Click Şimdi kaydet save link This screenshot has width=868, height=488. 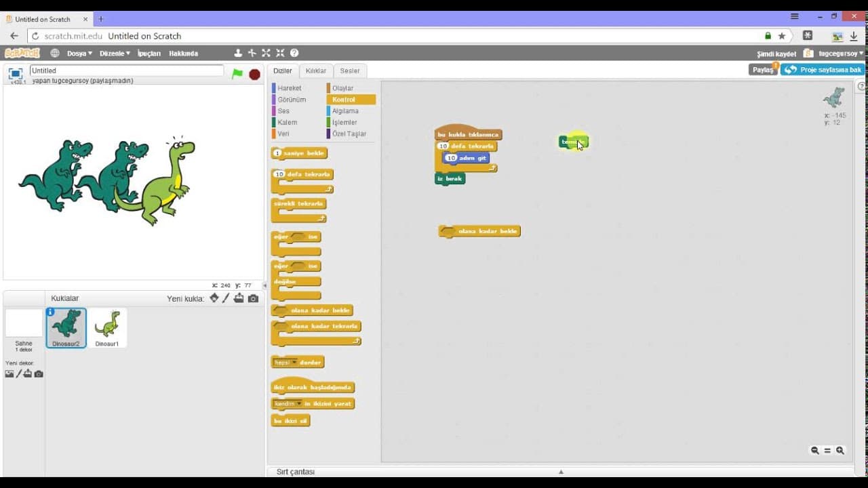pyautogui.click(x=776, y=54)
